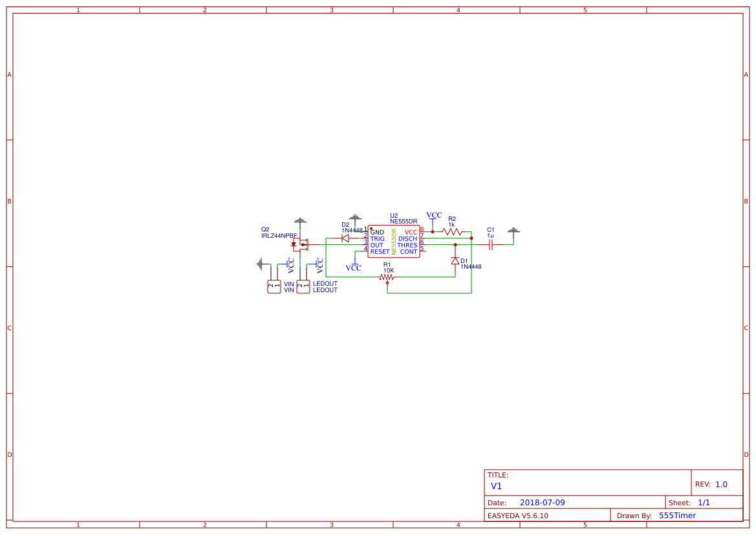Click the capacitor C1 1u symbol
The image size is (756, 535).
click(x=491, y=245)
